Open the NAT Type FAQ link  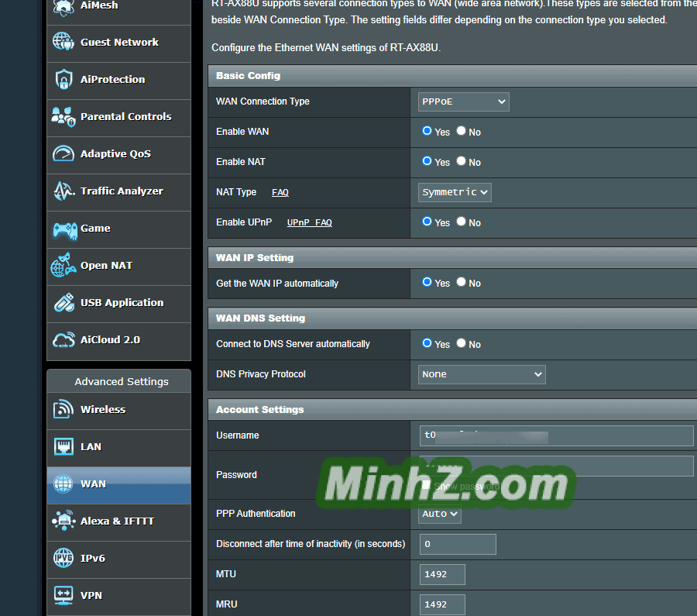click(280, 192)
